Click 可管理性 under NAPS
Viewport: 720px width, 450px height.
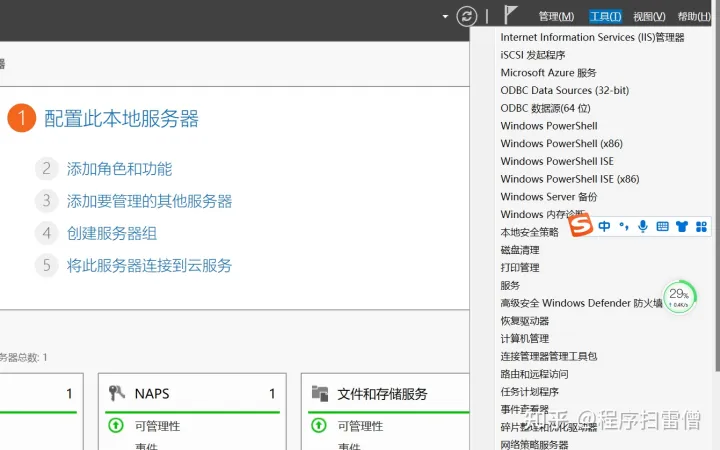(x=157, y=426)
